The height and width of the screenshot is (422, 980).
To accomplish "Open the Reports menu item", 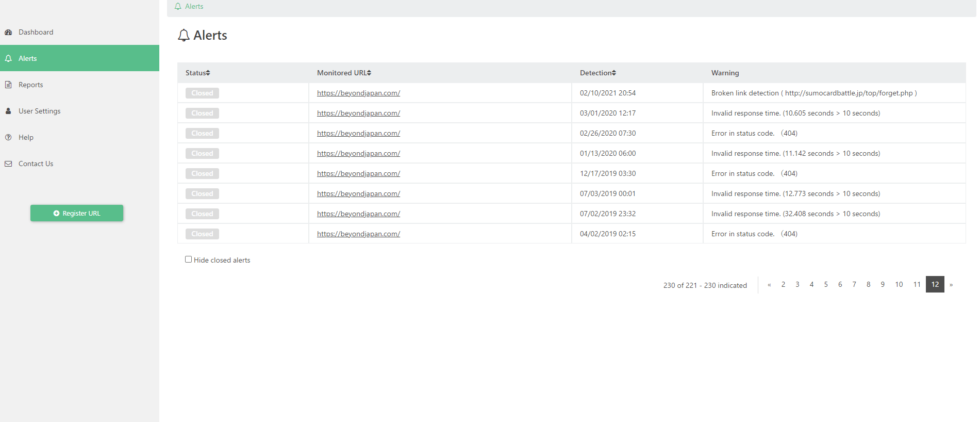I will [31, 85].
